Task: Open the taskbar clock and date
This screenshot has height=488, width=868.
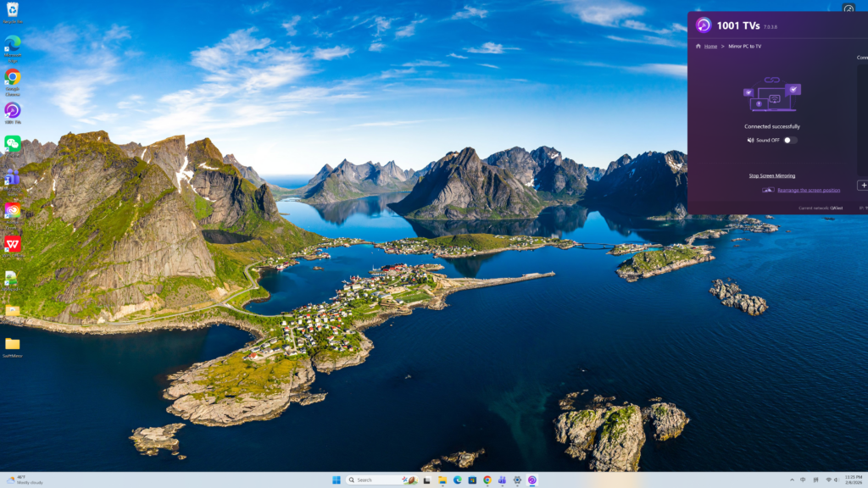Action: 853,480
